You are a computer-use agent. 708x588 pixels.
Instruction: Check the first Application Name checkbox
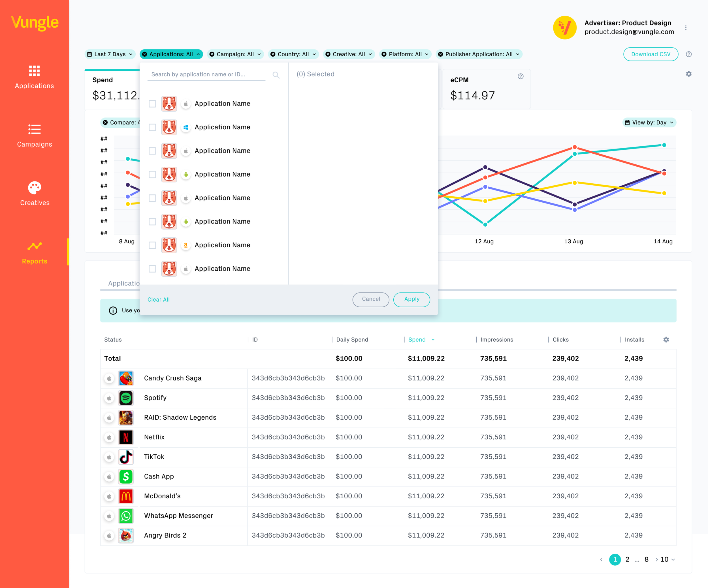pyautogui.click(x=152, y=104)
